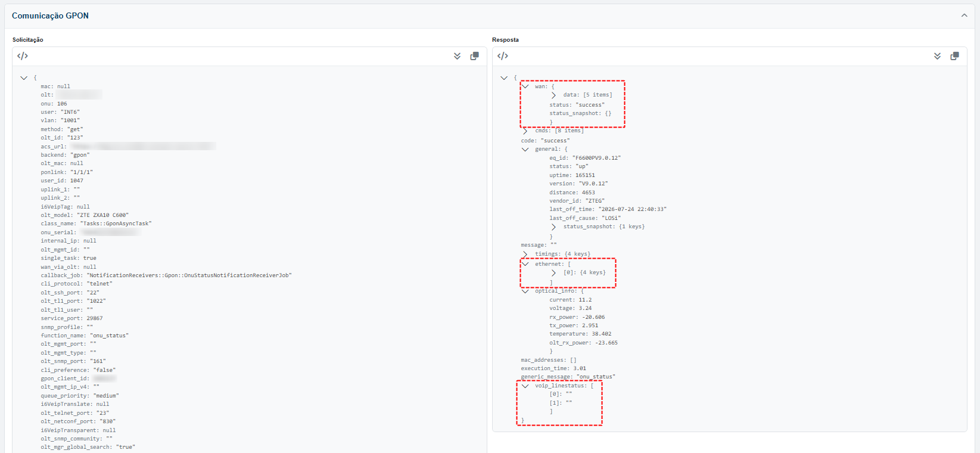Click last_off_time "2026-07-24 22:40:33" line
The image size is (980, 453).
pyautogui.click(x=608, y=209)
